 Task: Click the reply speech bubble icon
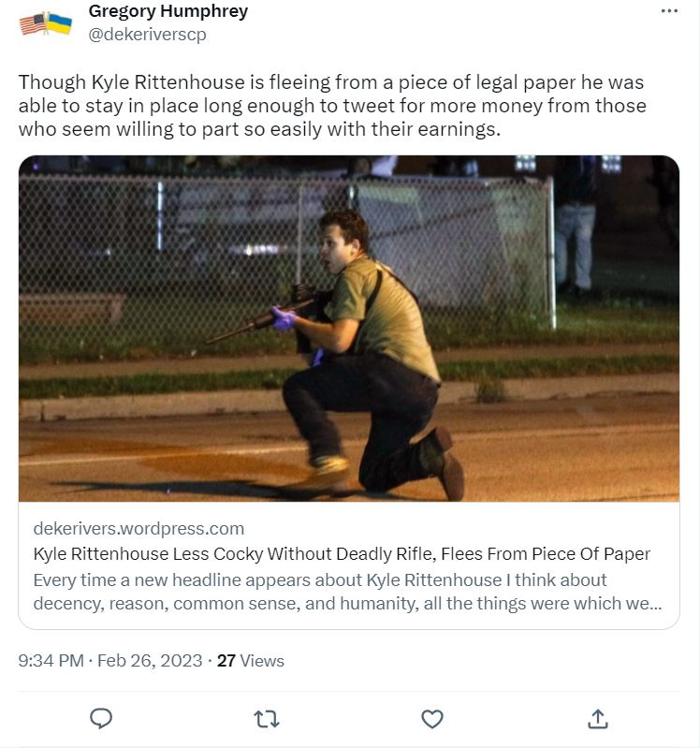(x=101, y=718)
